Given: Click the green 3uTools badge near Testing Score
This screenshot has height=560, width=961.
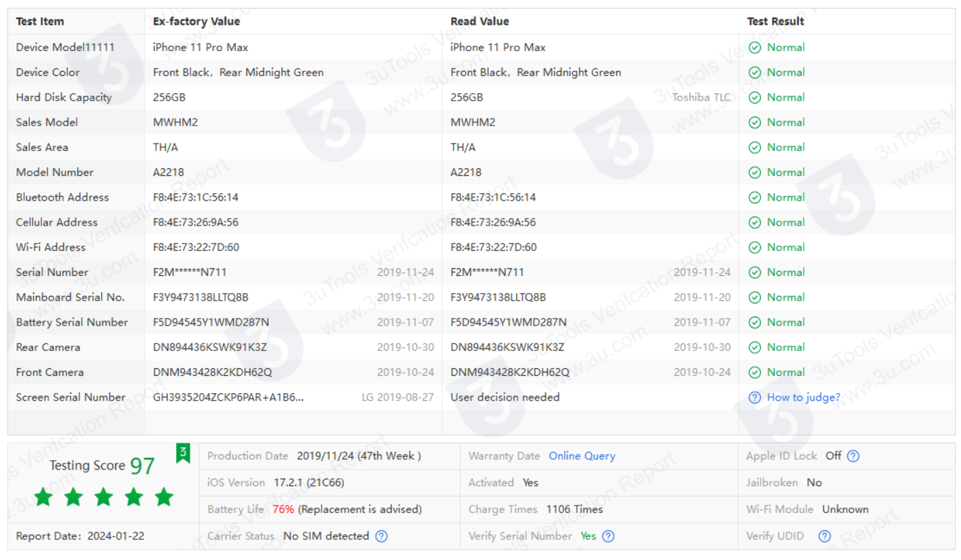Looking at the screenshot, I should tap(183, 453).
